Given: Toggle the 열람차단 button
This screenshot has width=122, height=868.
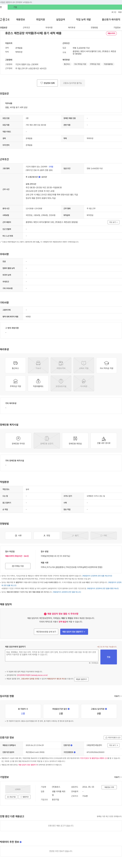Looking at the screenshot, I should [x=24, y=797].
